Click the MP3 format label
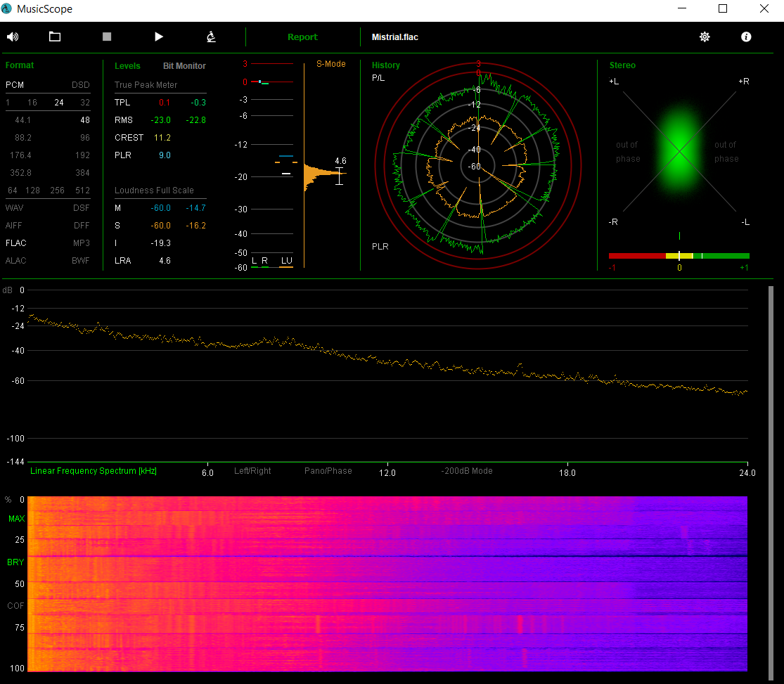This screenshot has height=684, width=784. [82, 243]
